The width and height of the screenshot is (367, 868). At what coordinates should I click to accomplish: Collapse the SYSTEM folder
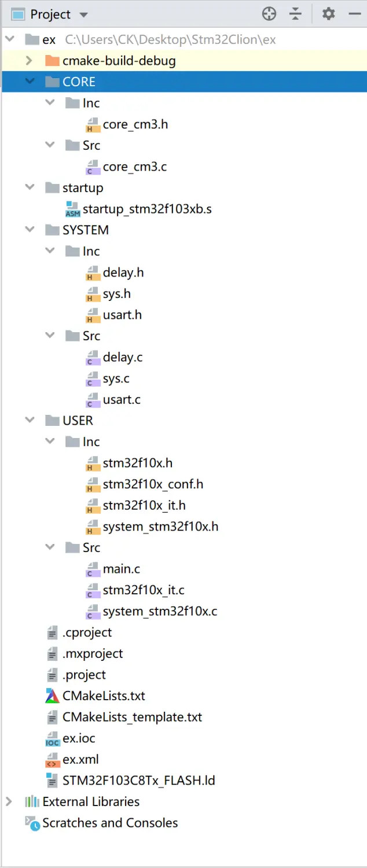[29, 230]
